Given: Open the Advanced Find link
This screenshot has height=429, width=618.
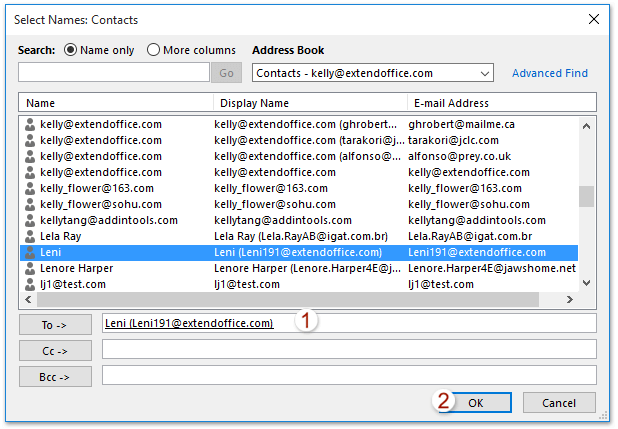Looking at the screenshot, I should pyautogui.click(x=549, y=73).
